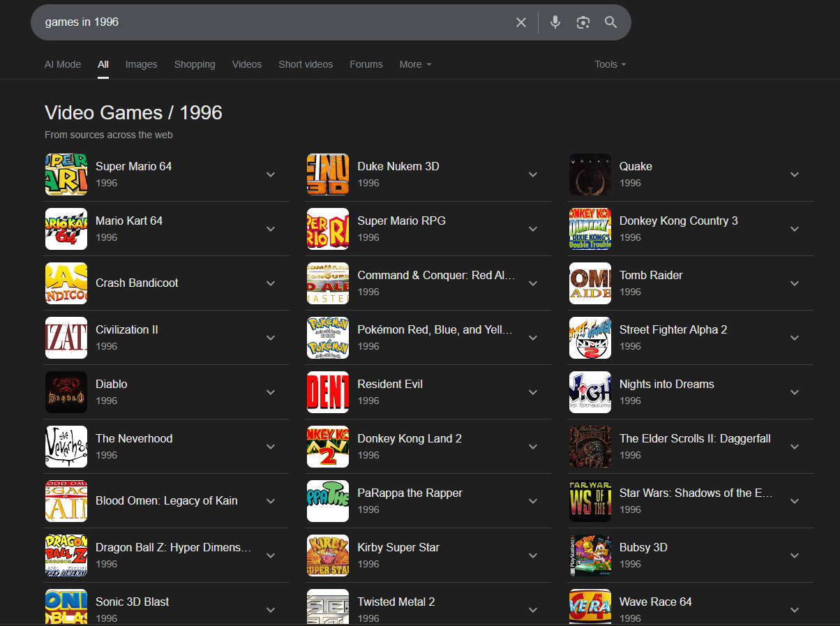
Task: Open the Civilization II title link
Action: (x=127, y=329)
